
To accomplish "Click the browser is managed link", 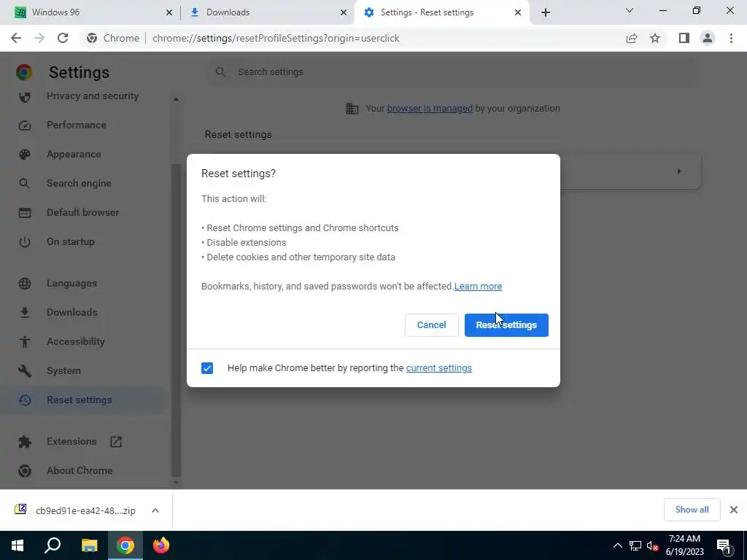I will tap(430, 109).
